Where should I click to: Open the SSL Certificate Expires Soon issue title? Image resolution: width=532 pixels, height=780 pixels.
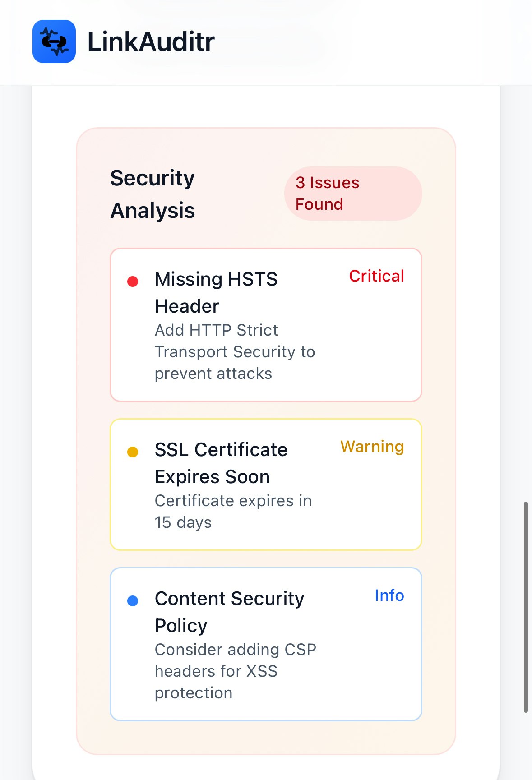click(221, 463)
